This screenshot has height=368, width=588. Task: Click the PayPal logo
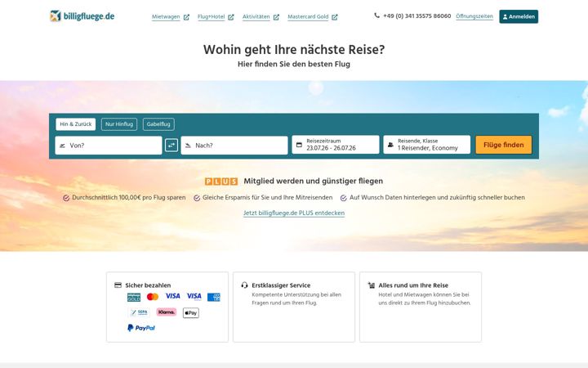141,328
